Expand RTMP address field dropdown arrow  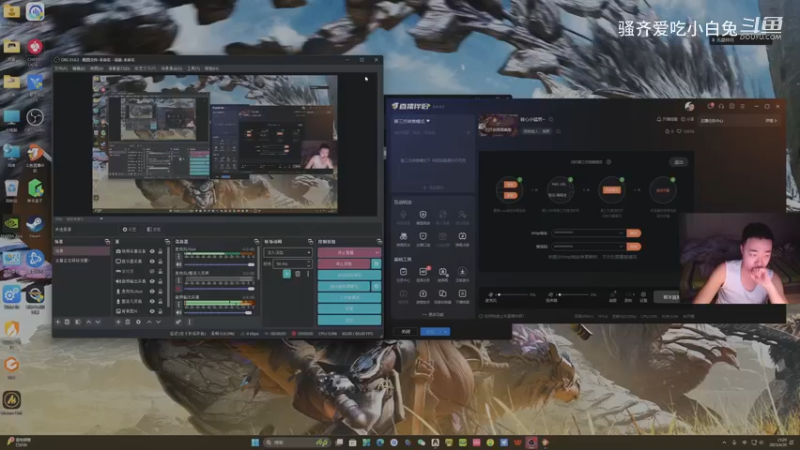[x=621, y=233]
